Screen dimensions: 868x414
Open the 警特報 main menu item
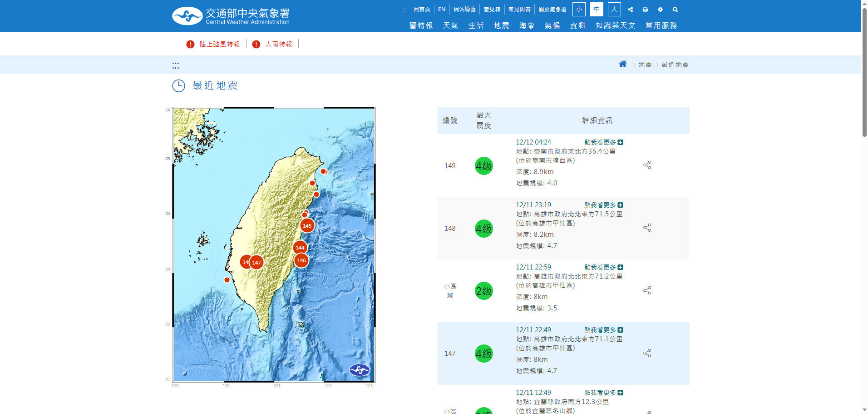coord(421,25)
